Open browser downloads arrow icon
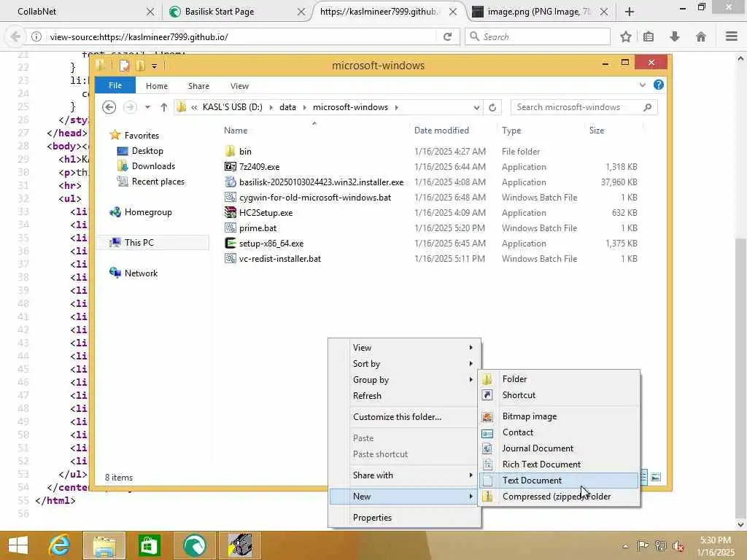 click(675, 36)
